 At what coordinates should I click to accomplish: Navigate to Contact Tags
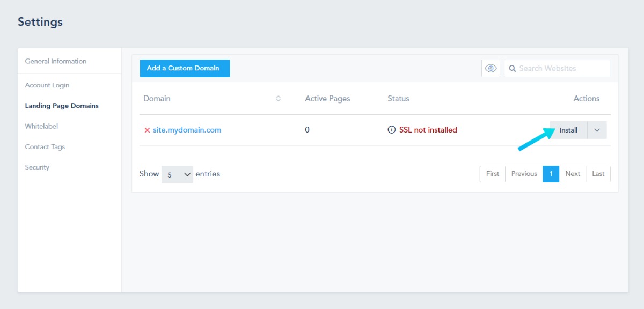point(45,147)
